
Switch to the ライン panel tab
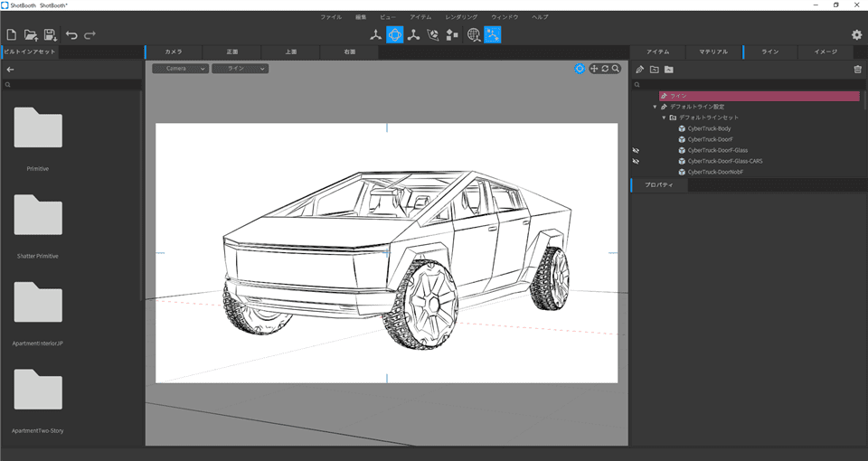[770, 52]
